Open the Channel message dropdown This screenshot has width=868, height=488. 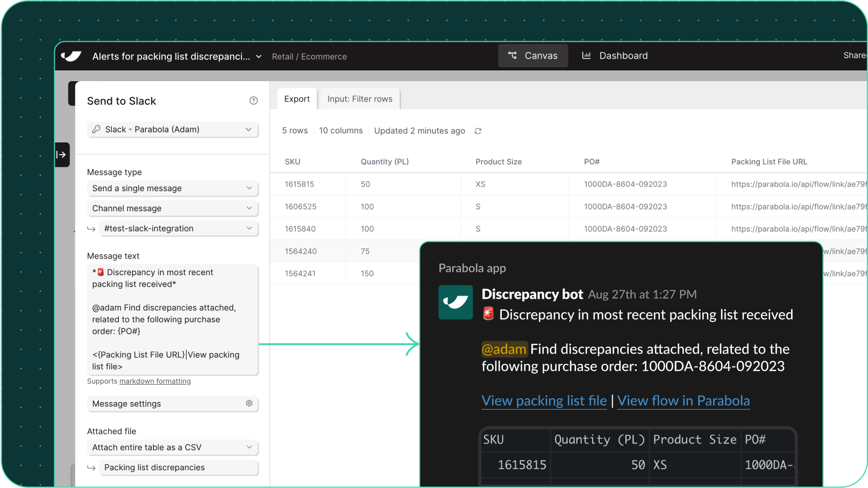pyautogui.click(x=173, y=209)
